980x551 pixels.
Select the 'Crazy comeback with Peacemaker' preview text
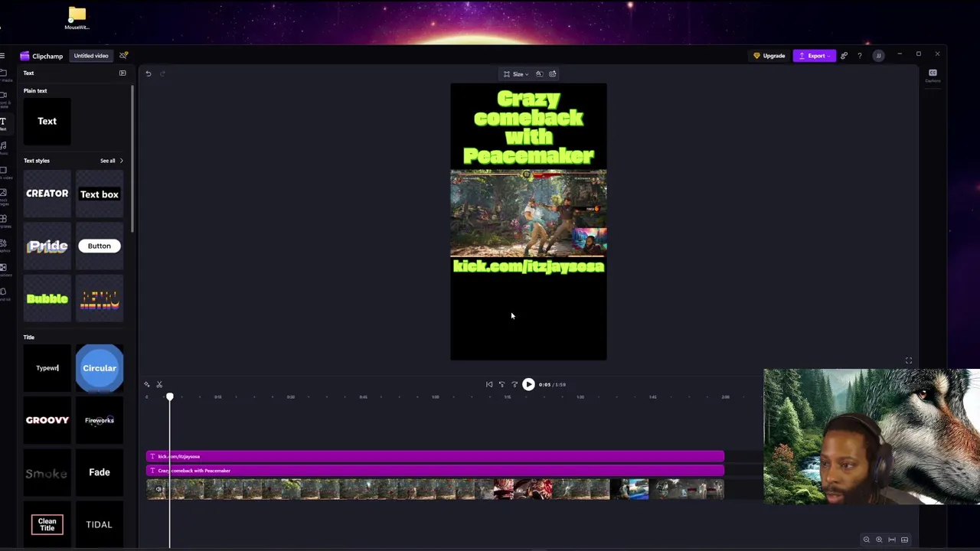528,127
